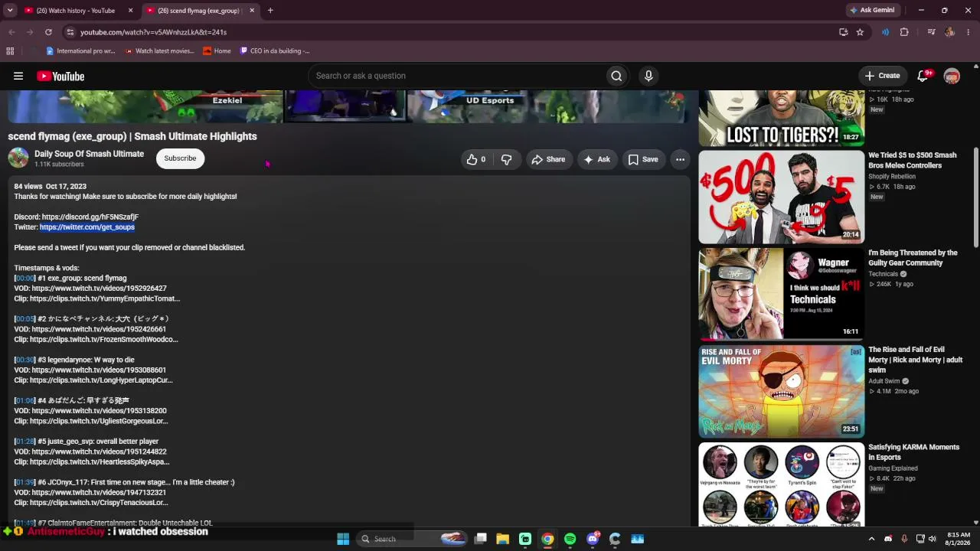
Task: Click the Ask button under the video
Action: (597, 159)
